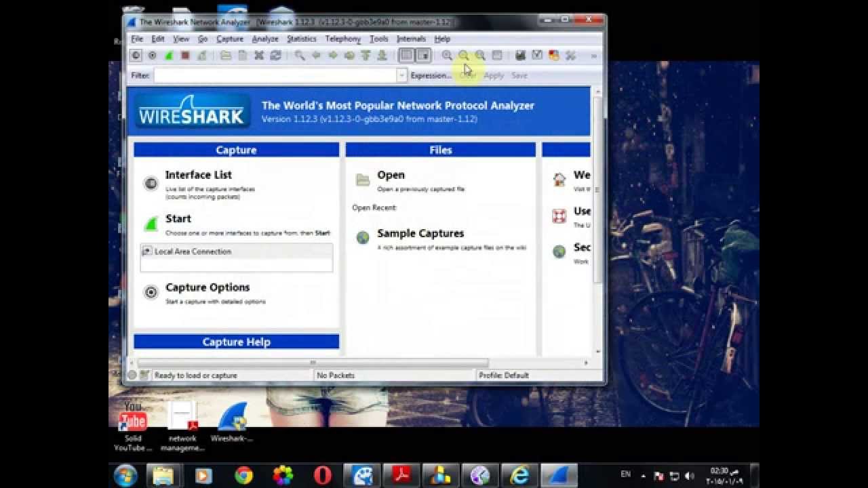Open the Statistics menu

[x=302, y=39]
